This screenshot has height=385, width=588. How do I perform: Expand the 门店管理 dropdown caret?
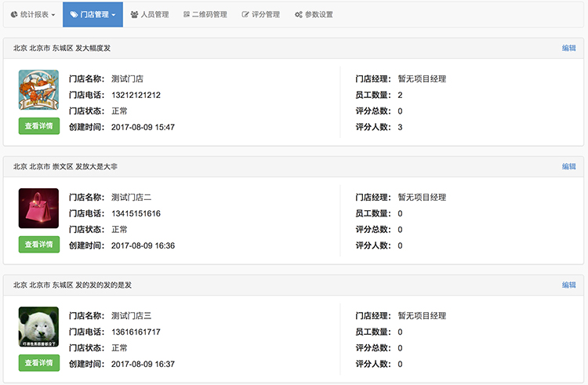pos(113,15)
